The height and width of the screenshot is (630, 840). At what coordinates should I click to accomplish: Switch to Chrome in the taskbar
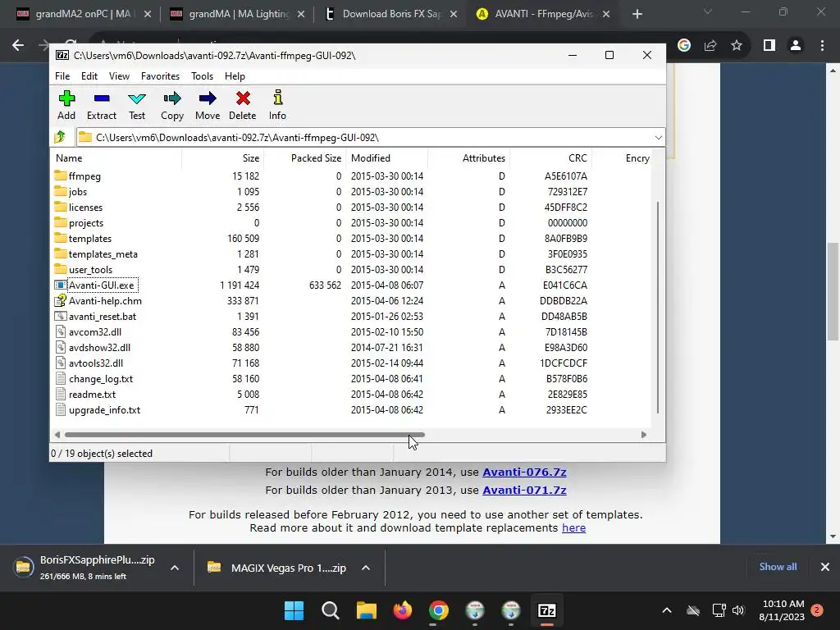pyautogui.click(x=439, y=610)
